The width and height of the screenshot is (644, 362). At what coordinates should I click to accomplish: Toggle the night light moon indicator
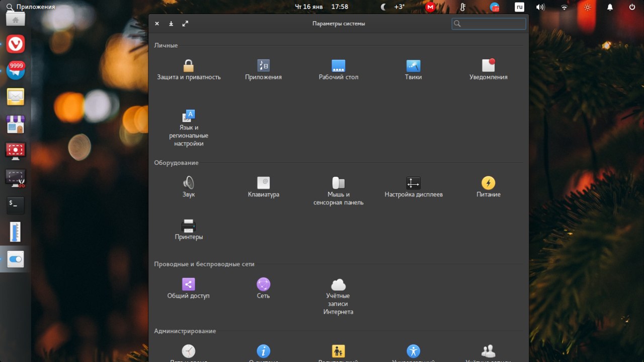(384, 7)
